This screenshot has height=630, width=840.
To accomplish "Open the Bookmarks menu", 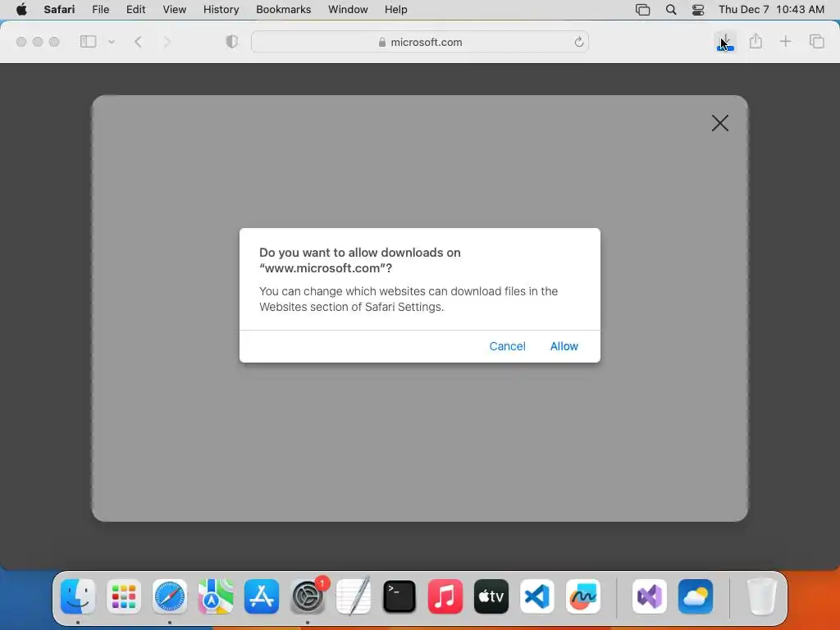I will tap(283, 10).
